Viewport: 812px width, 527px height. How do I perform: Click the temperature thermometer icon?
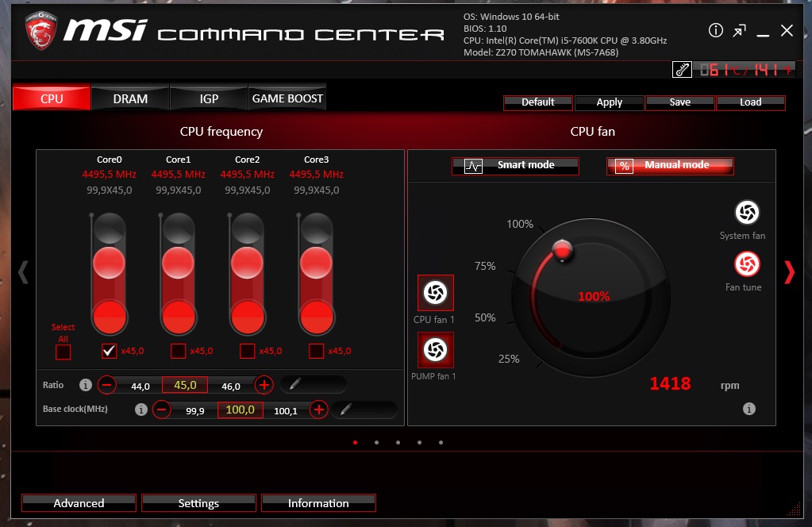(682, 69)
